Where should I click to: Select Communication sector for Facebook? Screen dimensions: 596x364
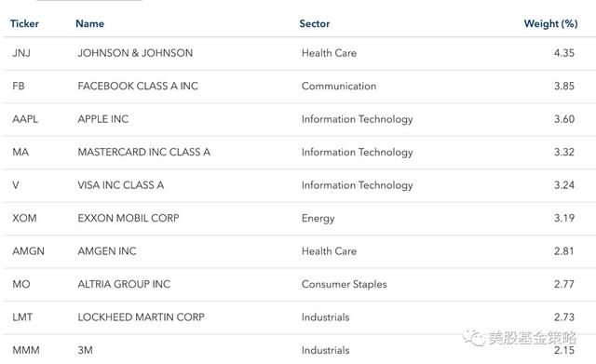(x=339, y=86)
